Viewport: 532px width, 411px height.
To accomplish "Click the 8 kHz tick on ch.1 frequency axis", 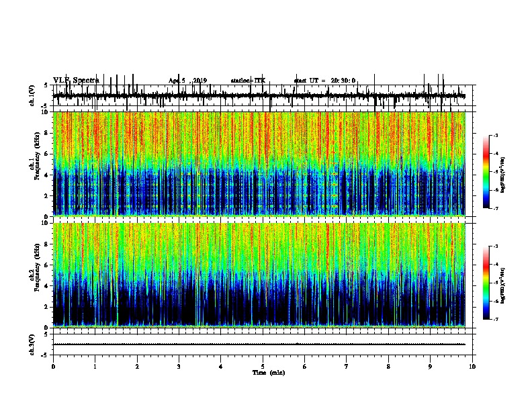I will click(46, 133).
